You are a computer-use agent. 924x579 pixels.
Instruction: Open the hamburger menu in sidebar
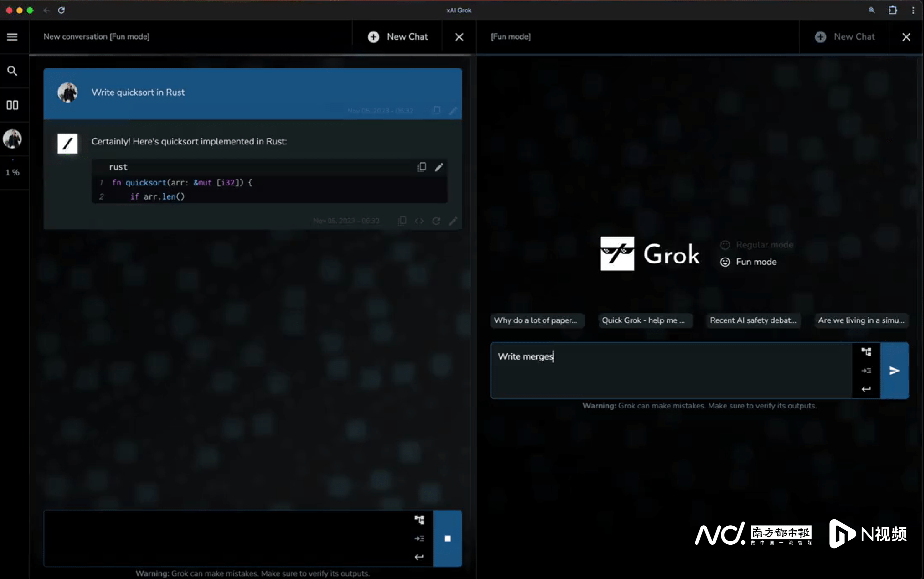[x=12, y=37]
